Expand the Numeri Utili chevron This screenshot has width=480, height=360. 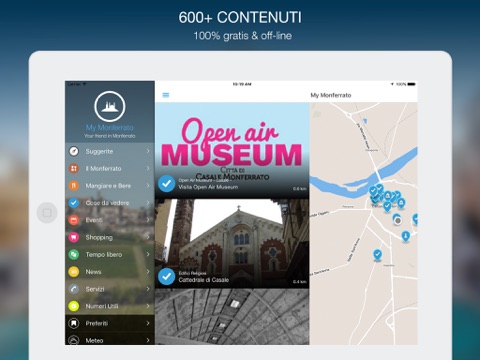[x=148, y=306]
